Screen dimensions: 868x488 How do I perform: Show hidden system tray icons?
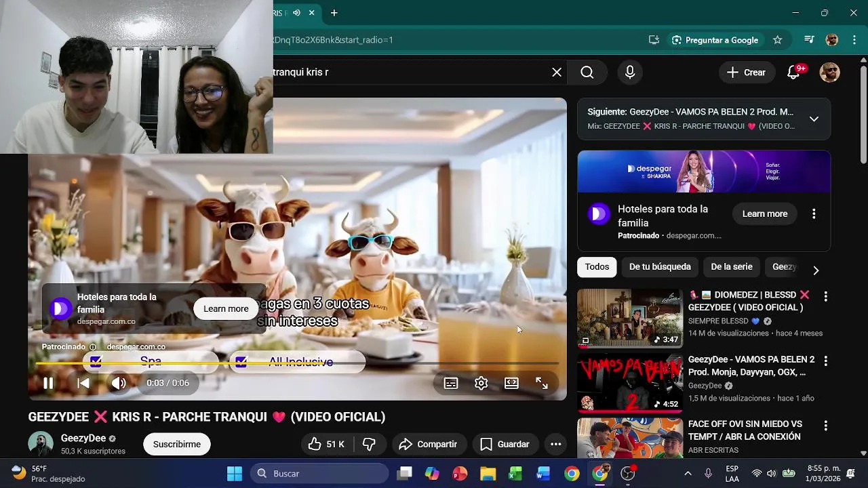[688, 473]
